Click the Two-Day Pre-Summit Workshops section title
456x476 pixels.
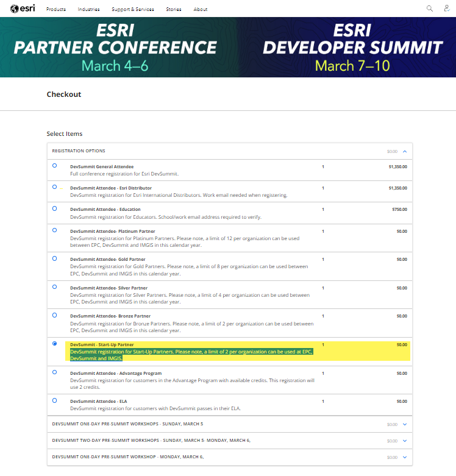(x=151, y=440)
